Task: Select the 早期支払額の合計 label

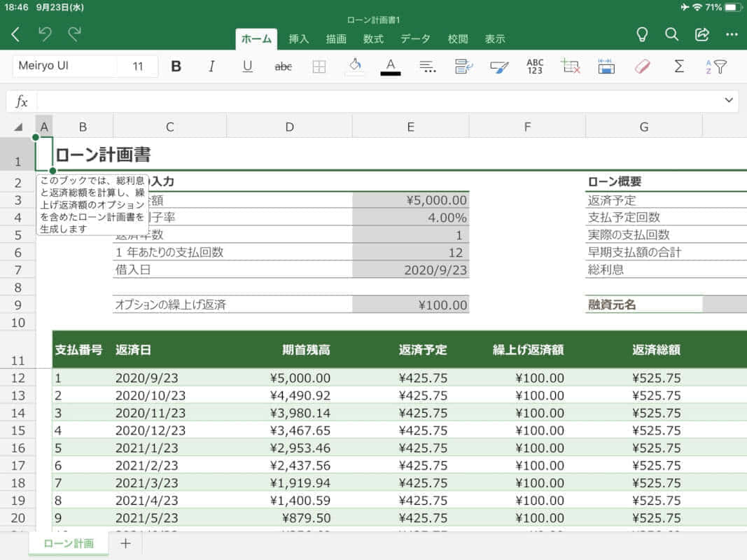Action: [x=634, y=253]
